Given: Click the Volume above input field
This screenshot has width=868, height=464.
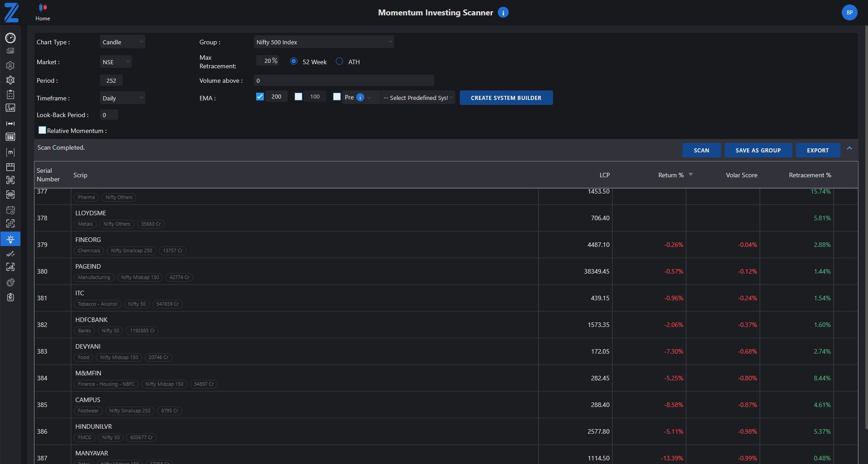Looking at the screenshot, I should (x=344, y=80).
